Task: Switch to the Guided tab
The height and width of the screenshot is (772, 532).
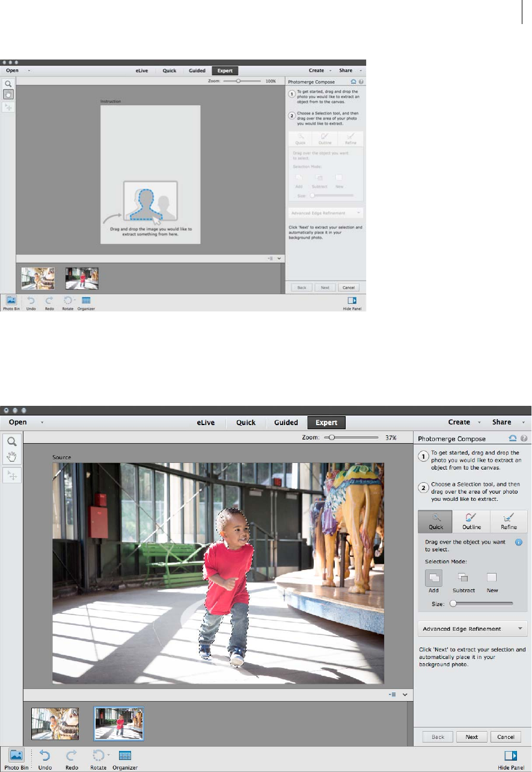Action: coord(286,422)
